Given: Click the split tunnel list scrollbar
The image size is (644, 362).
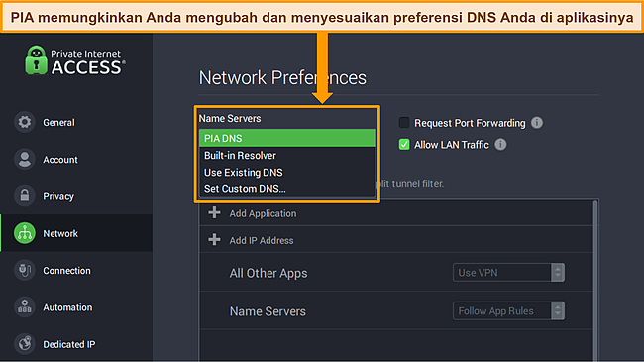Looking at the screenshot, I should [x=595, y=281].
